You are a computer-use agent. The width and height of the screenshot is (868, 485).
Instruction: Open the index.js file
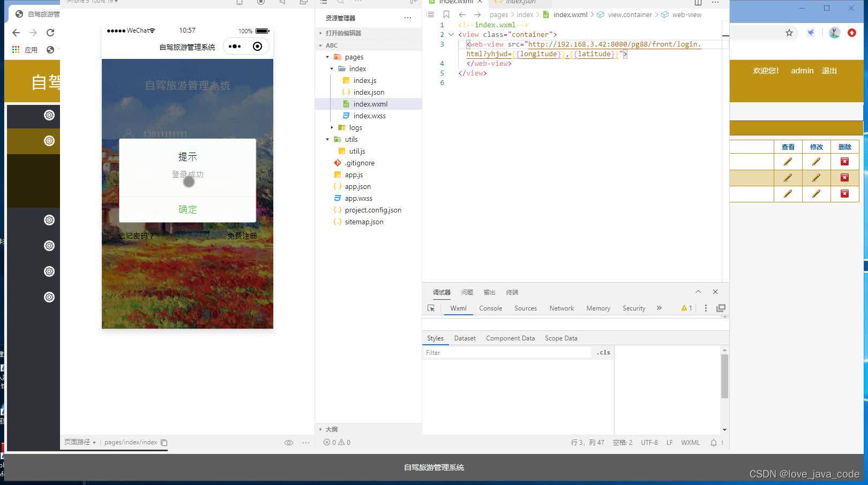[365, 80]
